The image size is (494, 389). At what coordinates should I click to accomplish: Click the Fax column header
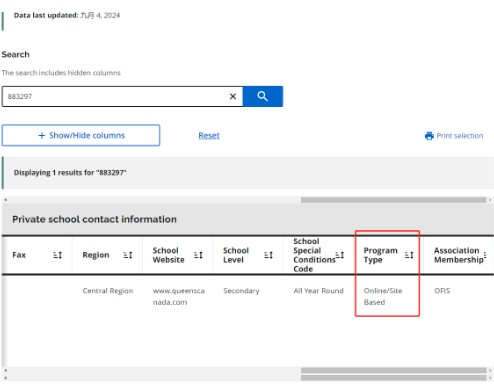click(x=19, y=255)
